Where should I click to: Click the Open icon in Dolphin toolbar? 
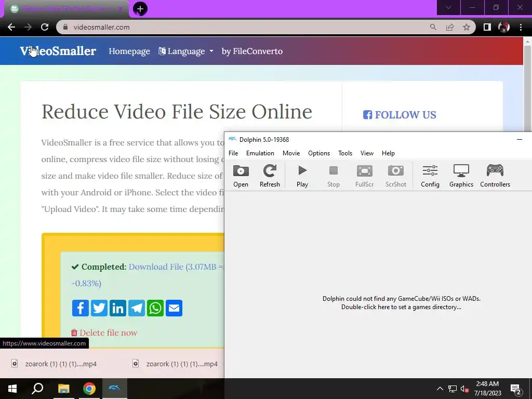tap(241, 176)
